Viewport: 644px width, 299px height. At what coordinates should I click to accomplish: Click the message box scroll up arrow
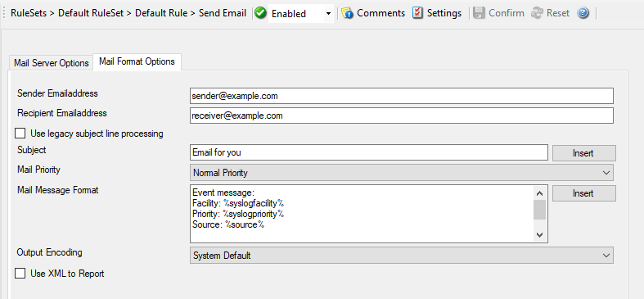coord(540,193)
